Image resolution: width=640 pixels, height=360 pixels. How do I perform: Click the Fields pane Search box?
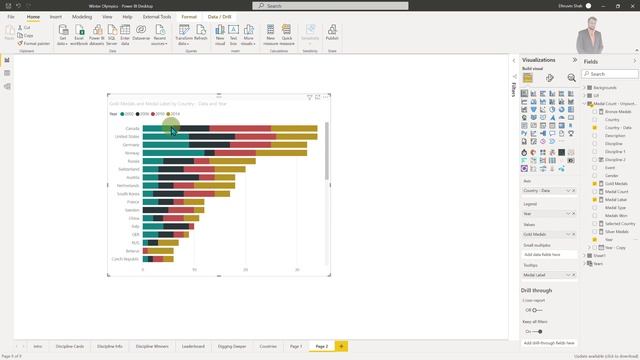tap(610, 74)
